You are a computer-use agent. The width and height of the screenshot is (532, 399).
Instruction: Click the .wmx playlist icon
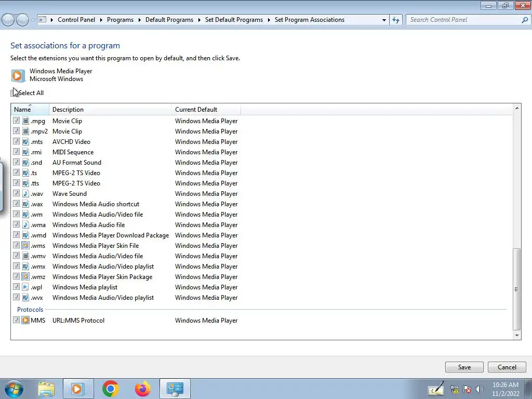[25, 267]
